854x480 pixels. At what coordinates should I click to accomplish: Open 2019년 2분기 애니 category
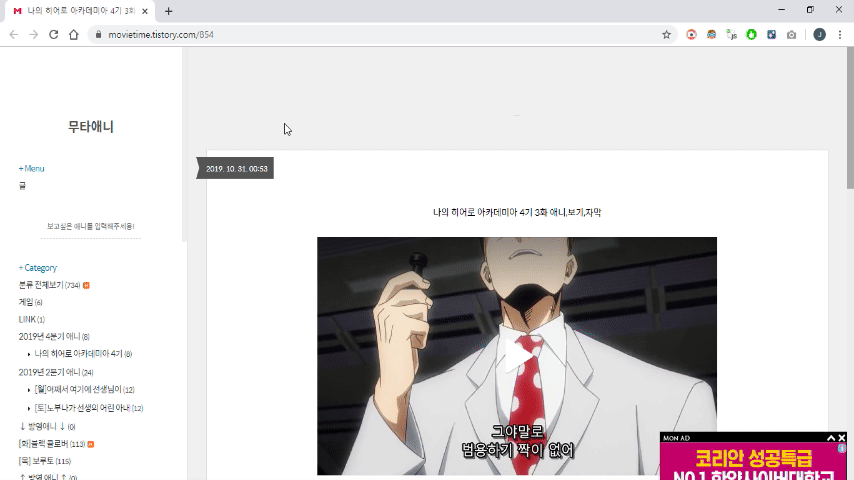point(56,372)
